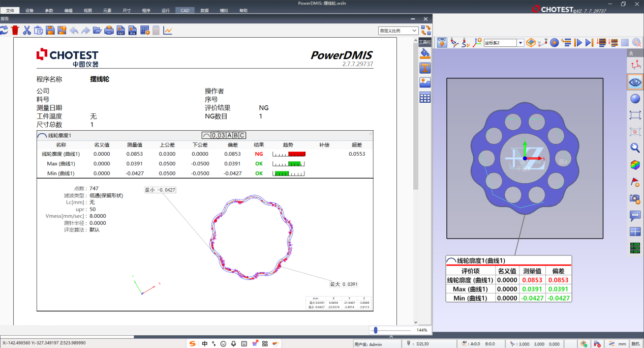Open the CAD menu tab
The height and width of the screenshot is (348, 644).
pos(185,10)
